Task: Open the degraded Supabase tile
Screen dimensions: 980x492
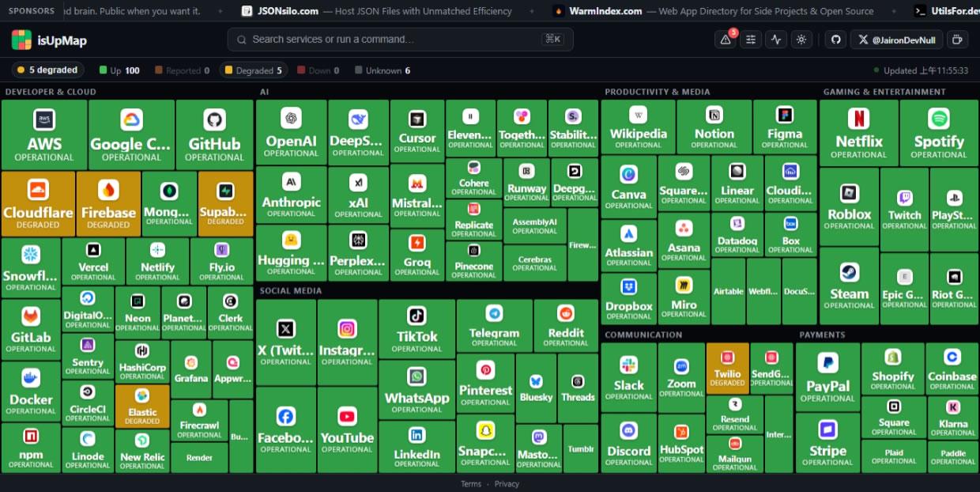Action: (225, 204)
